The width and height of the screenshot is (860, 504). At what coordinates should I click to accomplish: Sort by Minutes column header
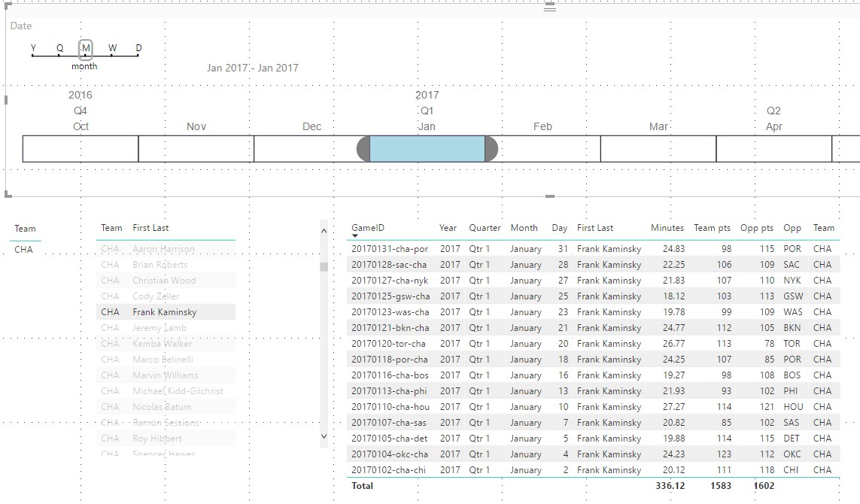pos(667,228)
